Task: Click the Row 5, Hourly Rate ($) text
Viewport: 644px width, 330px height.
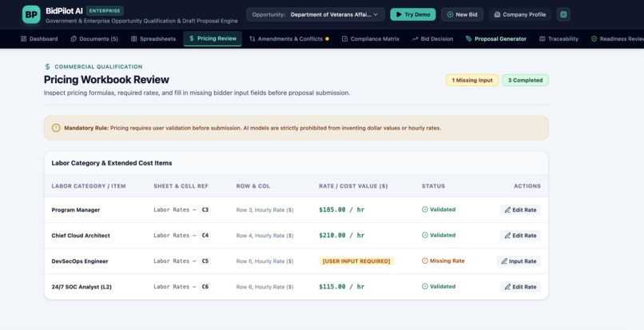Action: coord(265,261)
